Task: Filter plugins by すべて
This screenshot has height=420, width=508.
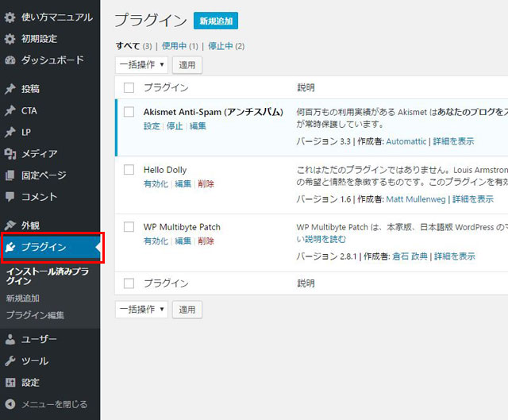Action: (x=128, y=46)
